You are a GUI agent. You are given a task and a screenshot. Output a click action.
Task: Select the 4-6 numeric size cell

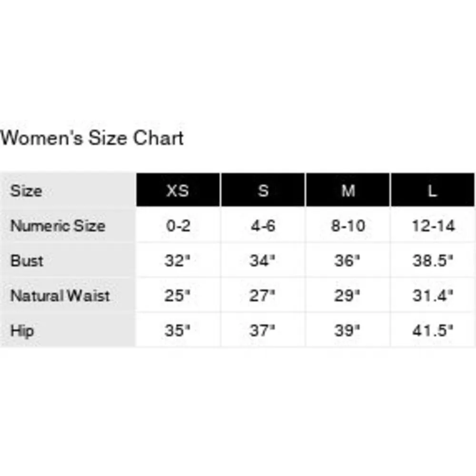point(263,226)
